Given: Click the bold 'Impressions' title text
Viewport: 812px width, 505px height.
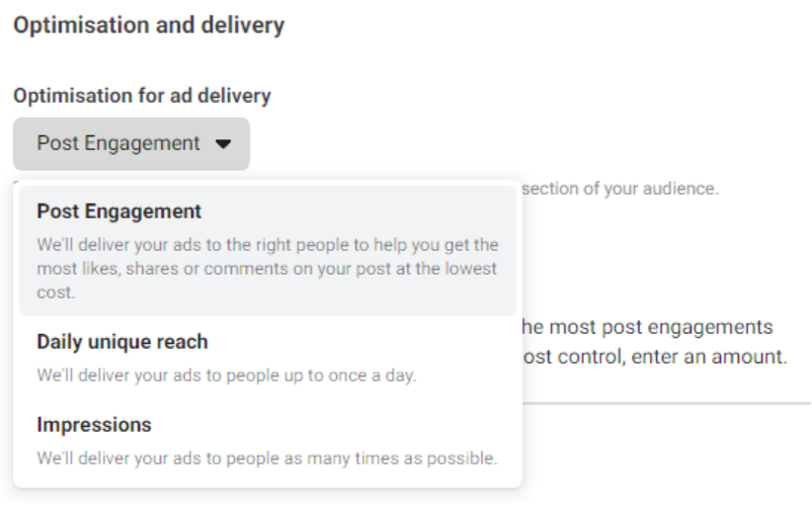Looking at the screenshot, I should click(x=94, y=424).
